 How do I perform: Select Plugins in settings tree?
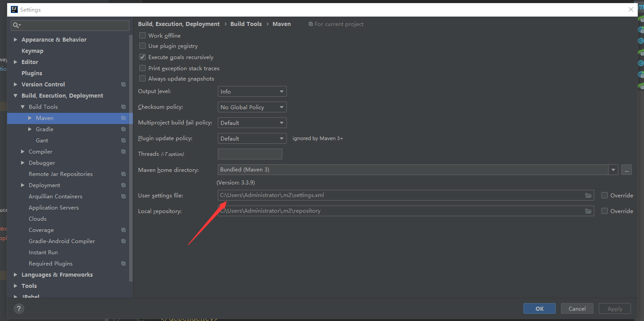point(32,73)
